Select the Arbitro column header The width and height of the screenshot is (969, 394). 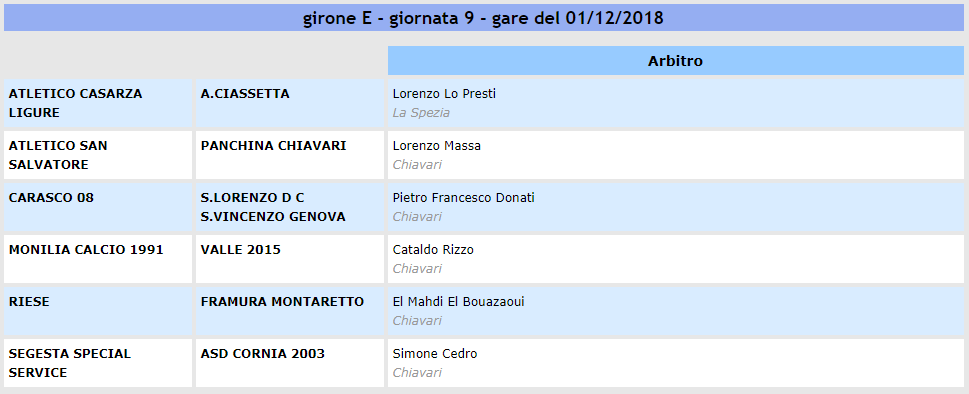(675, 61)
